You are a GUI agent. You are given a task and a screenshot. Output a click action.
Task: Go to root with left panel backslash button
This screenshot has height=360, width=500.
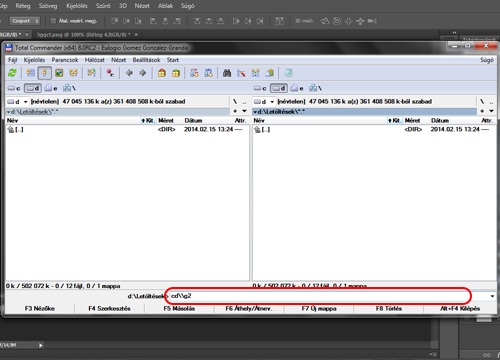tap(235, 102)
